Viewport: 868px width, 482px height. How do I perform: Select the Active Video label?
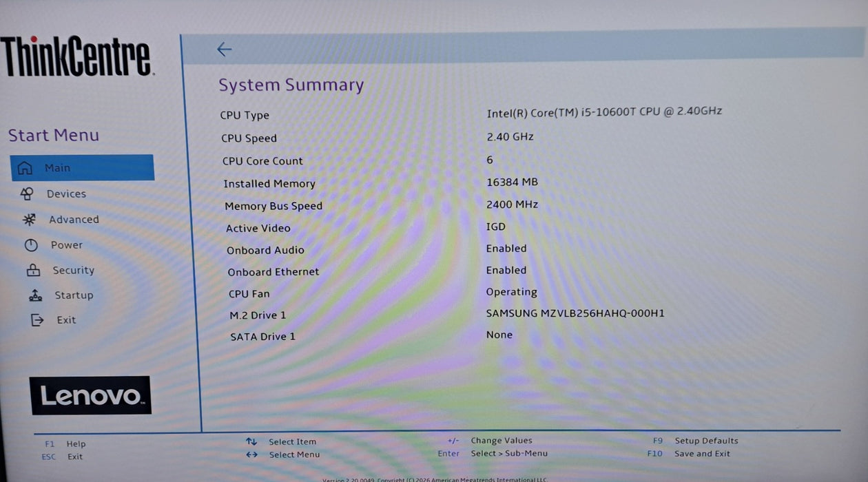258,228
